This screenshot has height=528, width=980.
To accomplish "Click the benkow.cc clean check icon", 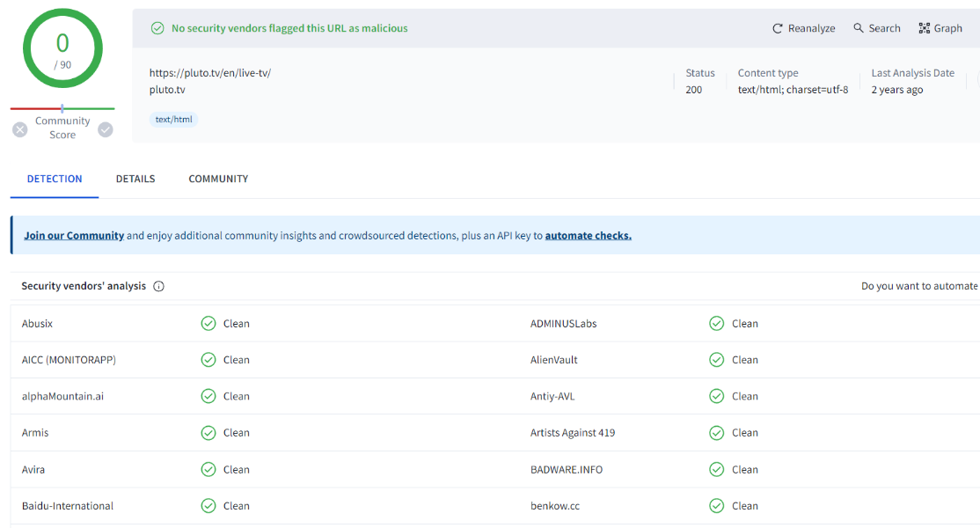I will (716, 505).
